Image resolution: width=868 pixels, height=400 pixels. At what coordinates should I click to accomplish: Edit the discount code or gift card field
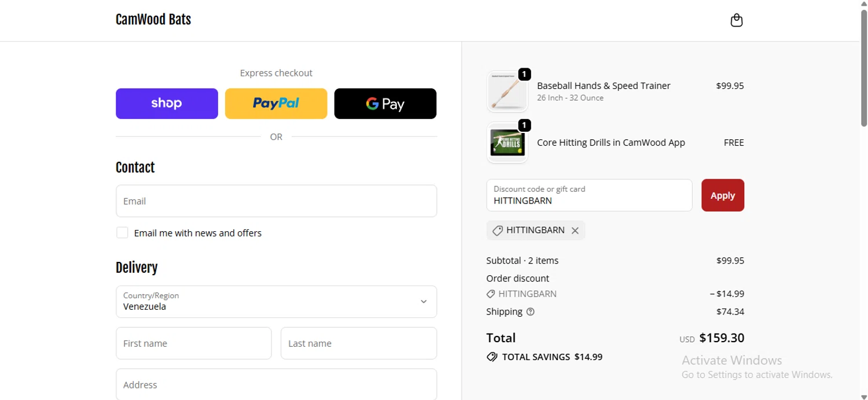pyautogui.click(x=589, y=195)
